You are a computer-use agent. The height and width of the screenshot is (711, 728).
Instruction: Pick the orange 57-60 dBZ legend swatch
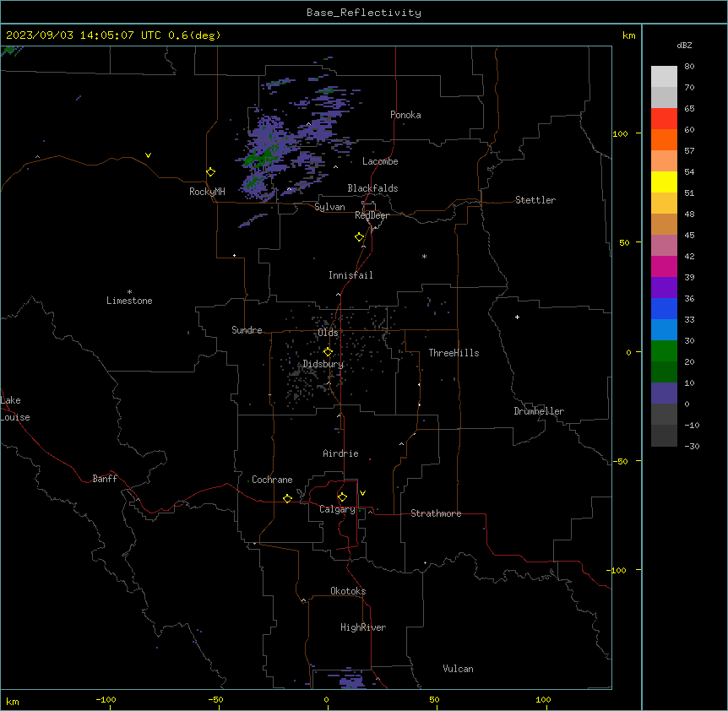pyautogui.click(x=664, y=139)
